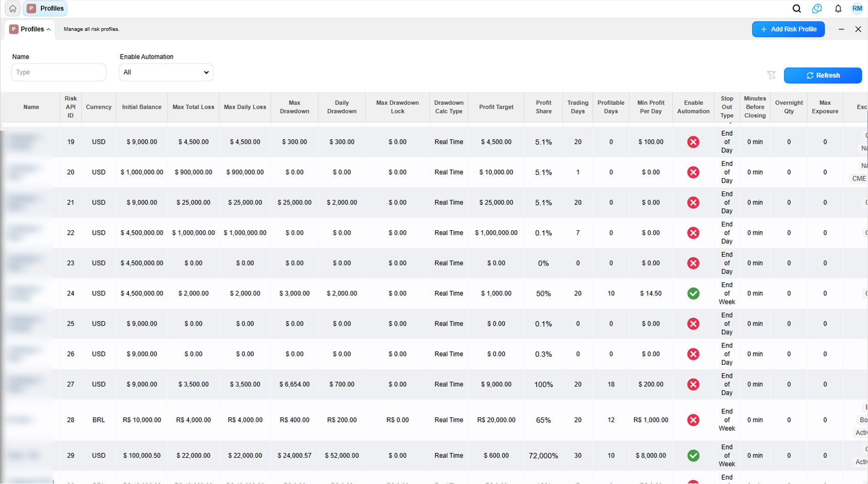Sort by Trading Days header

click(577, 107)
